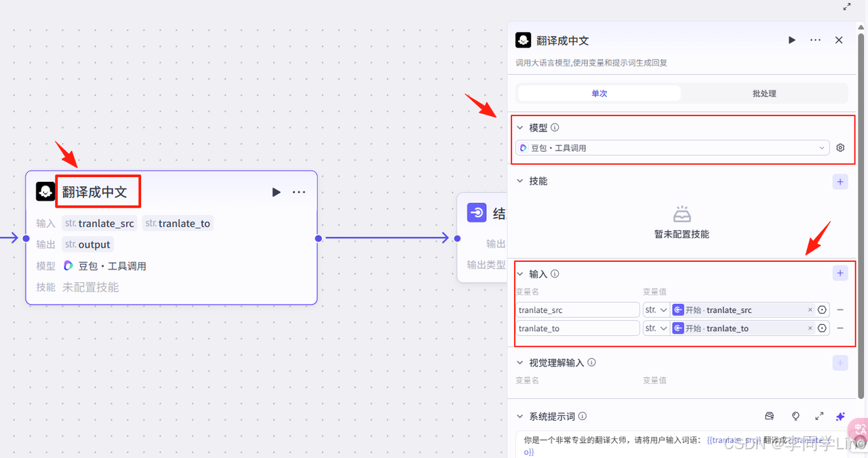Run the 翻译成中文 node from the panel header
This screenshot has width=868, height=458.
(x=791, y=40)
